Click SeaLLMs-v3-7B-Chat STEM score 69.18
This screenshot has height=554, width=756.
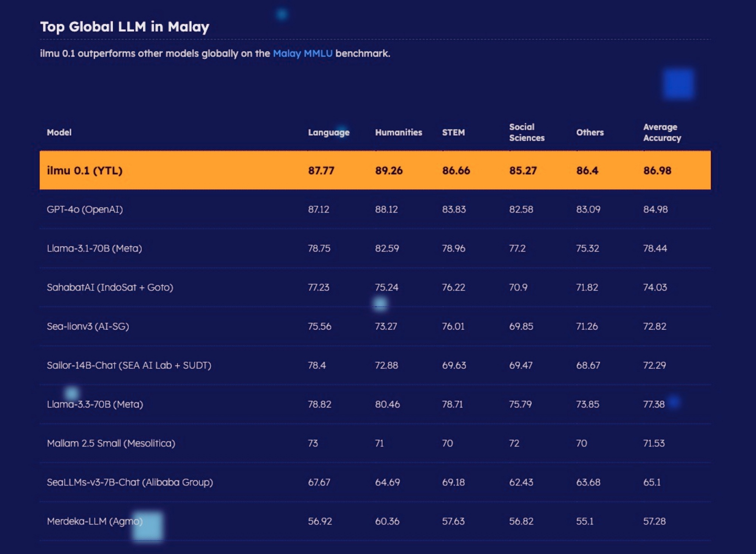[x=453, y=482]
